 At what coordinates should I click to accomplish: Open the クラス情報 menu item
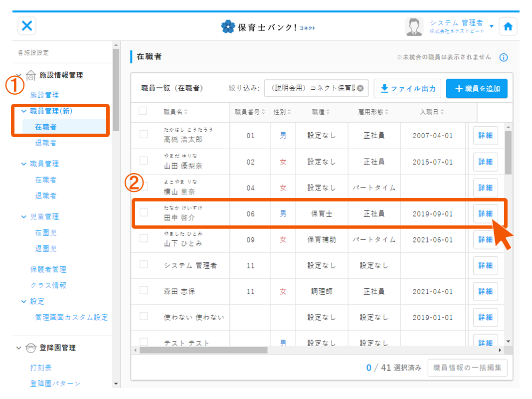(x=48, y=285)
